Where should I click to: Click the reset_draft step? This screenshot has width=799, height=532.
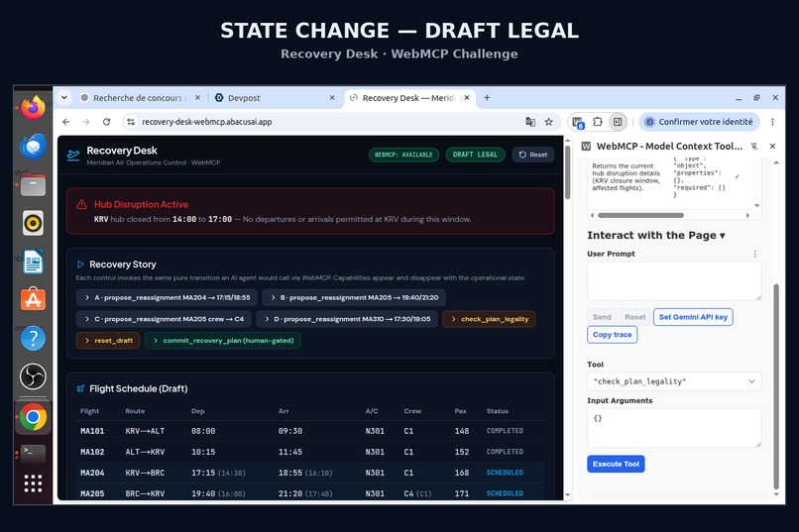pos(108,340)
